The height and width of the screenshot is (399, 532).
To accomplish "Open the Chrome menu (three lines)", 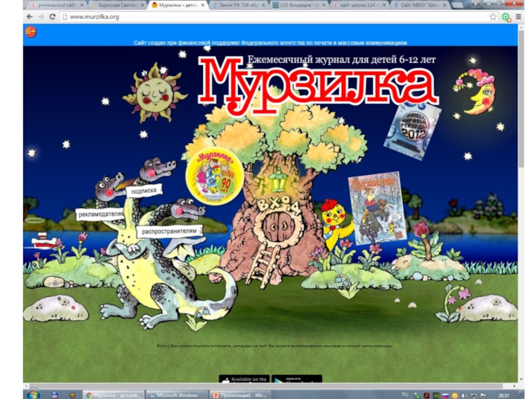I will [518, 17].
